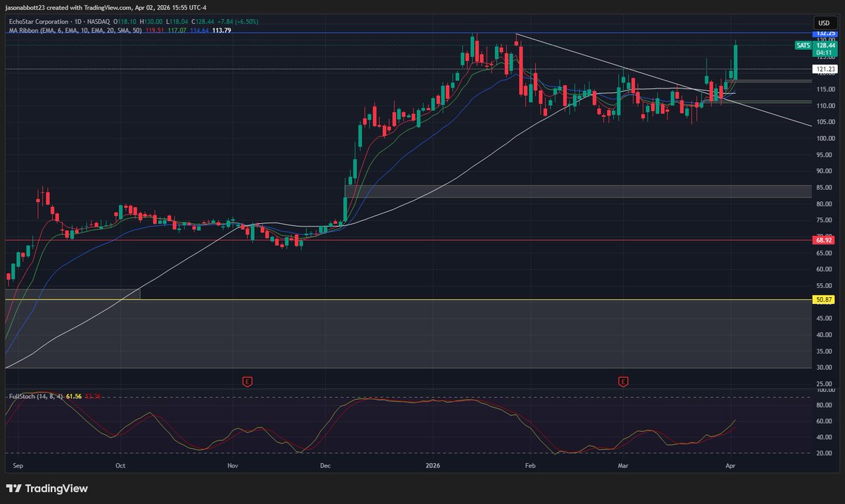Click the Nov label on time axis
This screenshot has height=504, width=845.
pos(232,466)
